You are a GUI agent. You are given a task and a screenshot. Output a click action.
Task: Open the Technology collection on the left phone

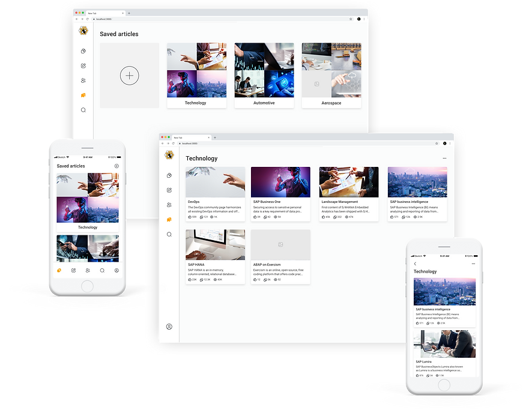coord(88,202)
